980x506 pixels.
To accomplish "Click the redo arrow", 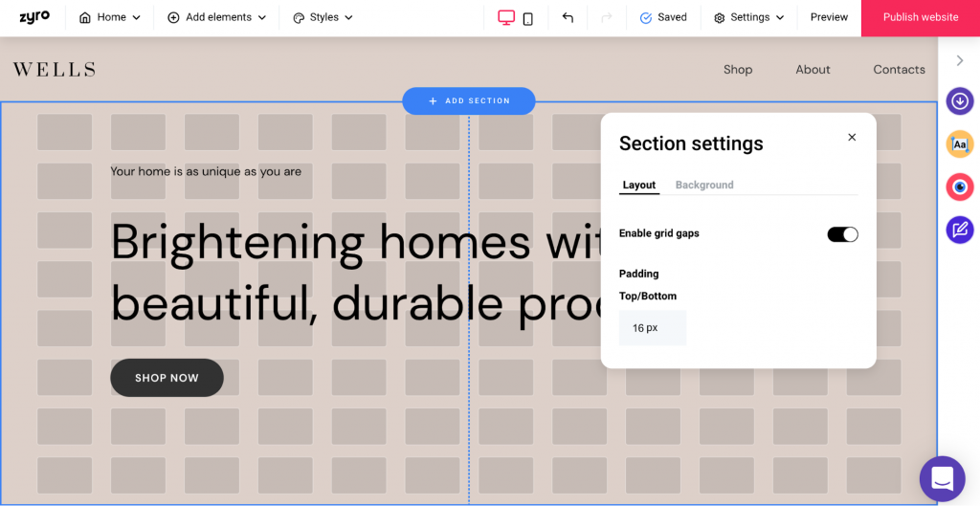I will click(606, 17).
